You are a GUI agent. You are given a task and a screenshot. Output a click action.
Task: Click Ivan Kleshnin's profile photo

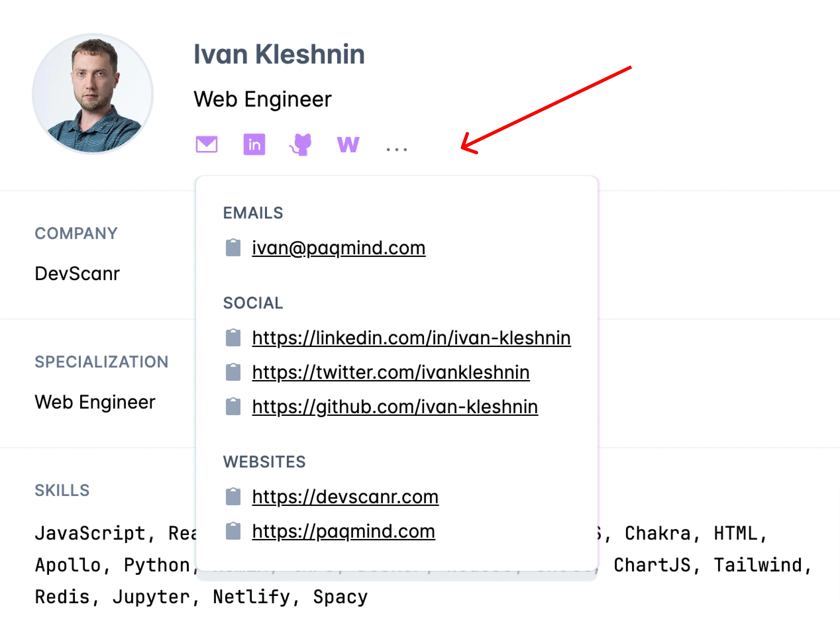click(x=93, y=94)
